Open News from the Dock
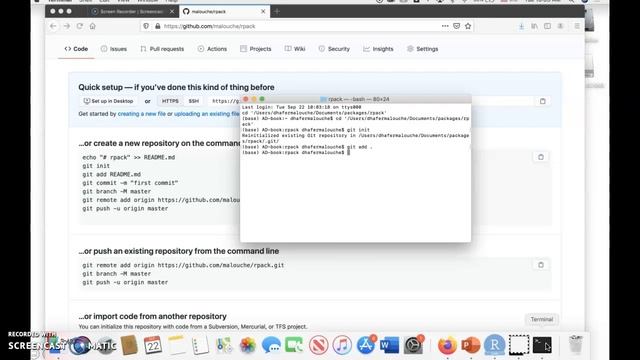The height and width of the screenshot is (360, 640). pyautogui.click(x=318, y=345)
